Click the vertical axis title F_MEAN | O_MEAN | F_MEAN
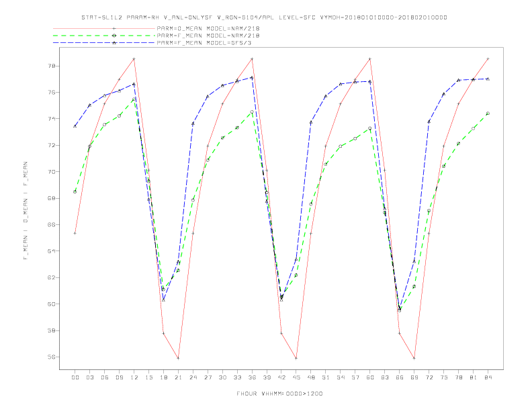Image resolution: width=532 pixels, height=411 pixels. tap(26, 211)
